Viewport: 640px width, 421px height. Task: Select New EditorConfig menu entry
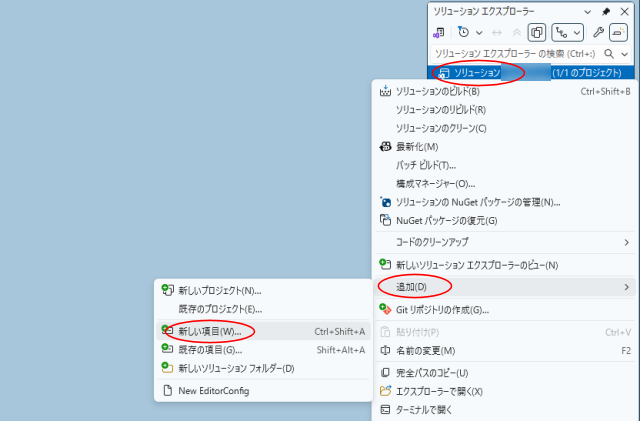click(x=213, y=390)
